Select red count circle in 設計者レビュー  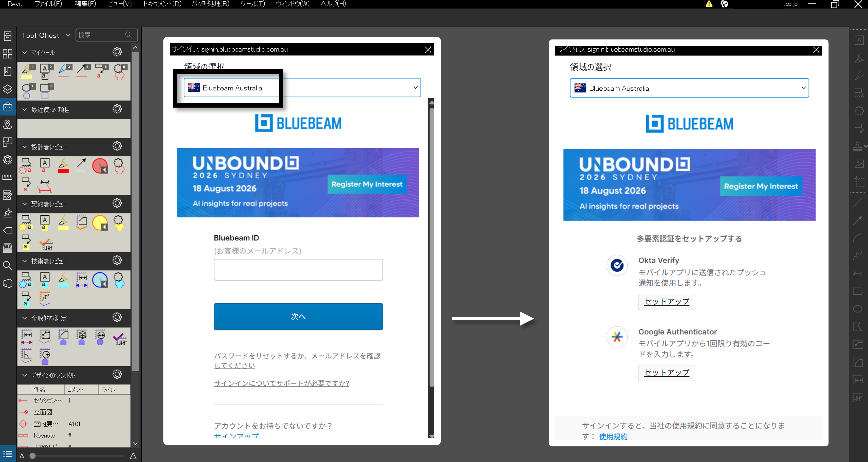pyautogui.click(x=100, y=166)
